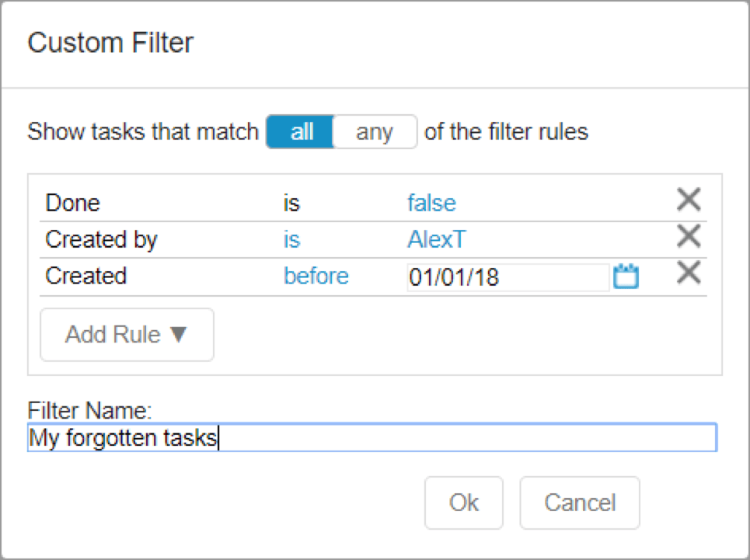Select the Created by rule label
The image size is (750, 560).
point(101,239)
